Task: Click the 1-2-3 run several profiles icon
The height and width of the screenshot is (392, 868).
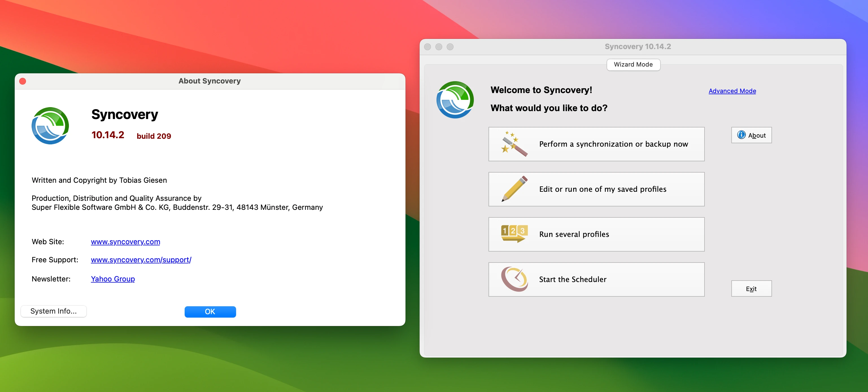Action: 514,234
